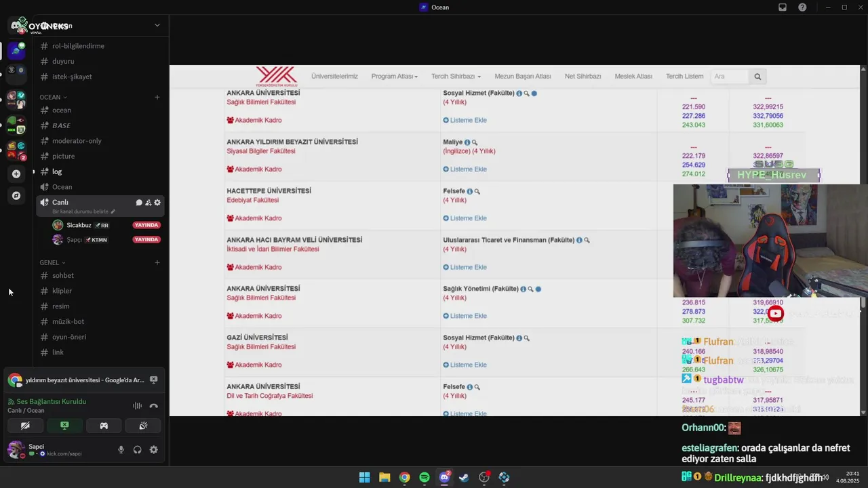The height and width of the screenshot is (488, 868).
Task: Open the soundboard button
Action: coord(143,426)
